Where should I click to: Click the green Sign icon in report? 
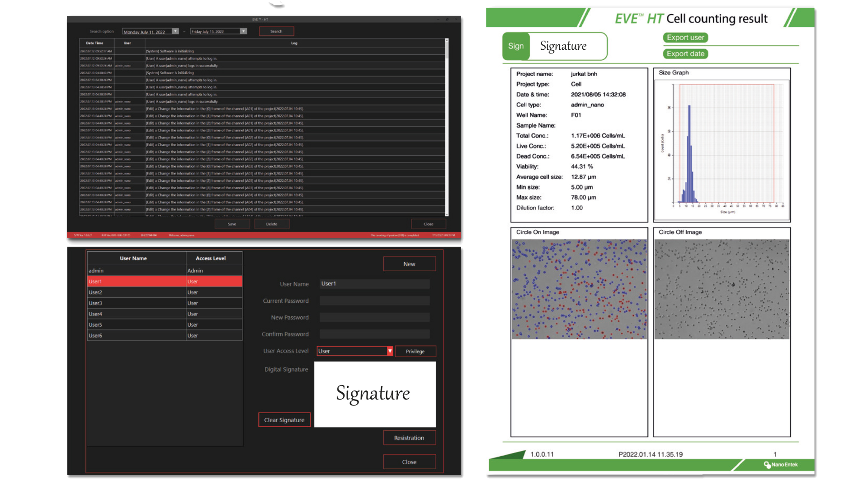[x=516, y=46]
